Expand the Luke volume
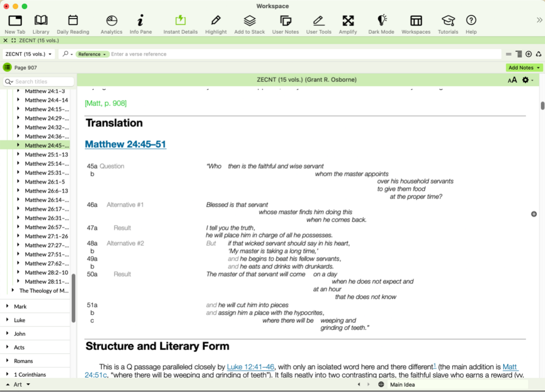 coord(7,319)
